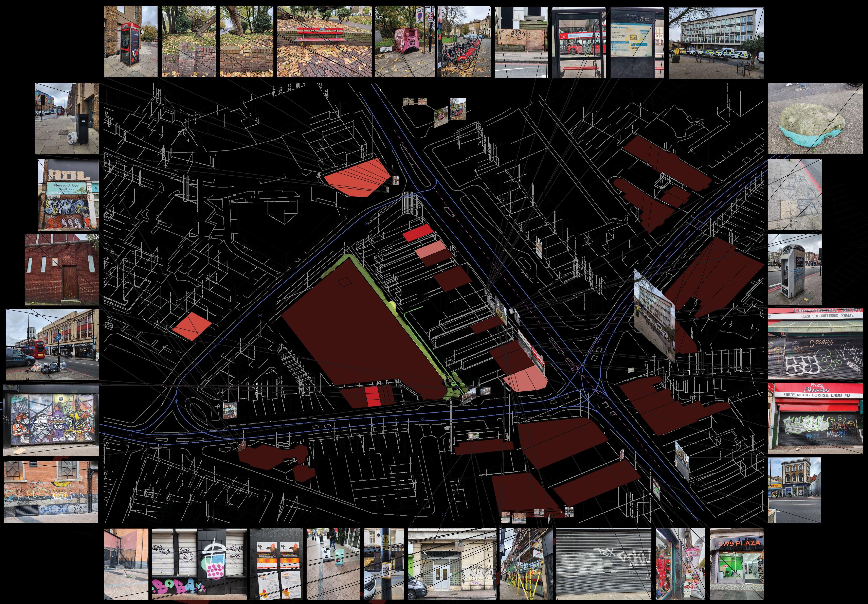Select the colorful mural window photo
Screen dimensions: 868x604
[x=51, y=420]
